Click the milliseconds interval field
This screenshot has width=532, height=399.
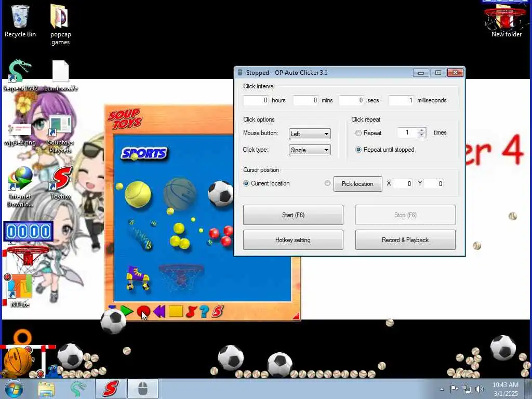click(x=402, y=100)
